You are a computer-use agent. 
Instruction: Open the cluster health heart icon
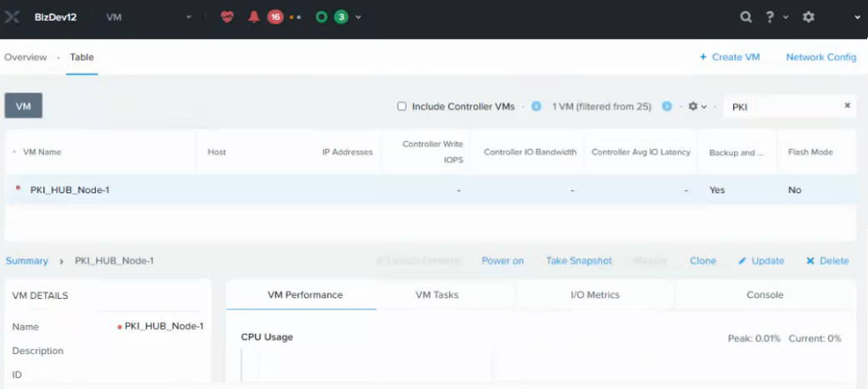pos(227,17)
